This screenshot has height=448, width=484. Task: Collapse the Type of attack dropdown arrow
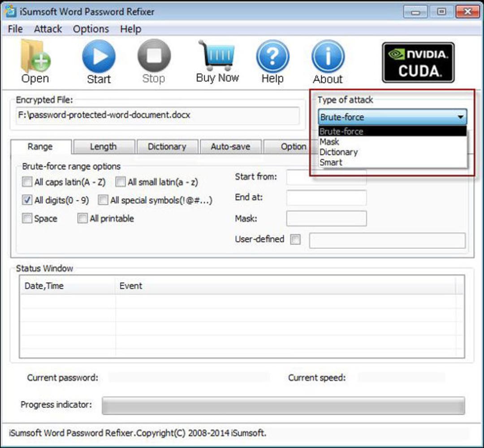pos(460,117)
